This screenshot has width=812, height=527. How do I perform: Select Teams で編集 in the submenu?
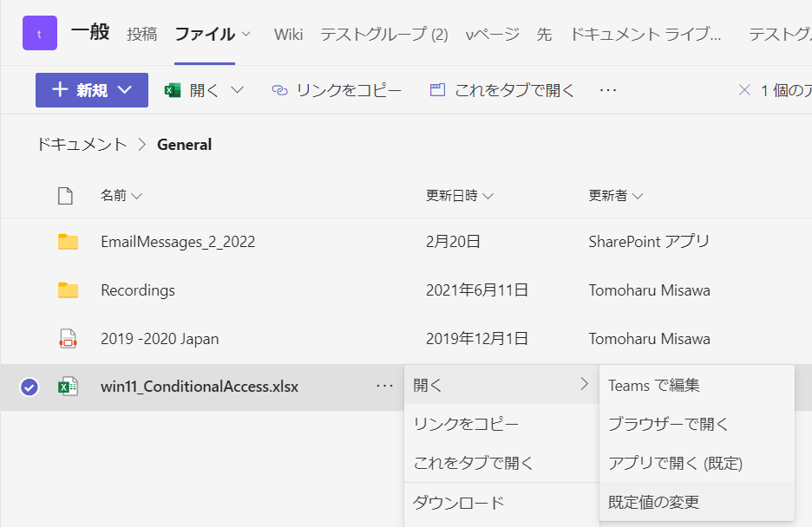point(697,385)
